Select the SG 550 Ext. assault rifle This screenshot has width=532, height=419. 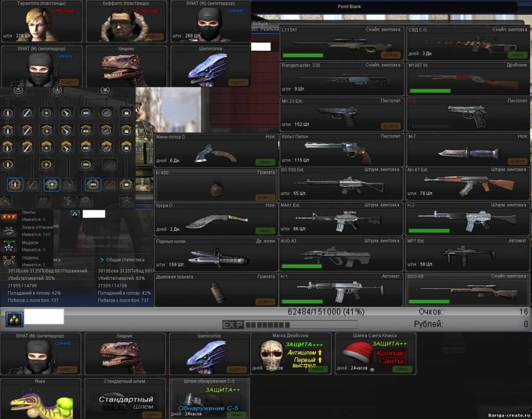click(341, 183)
